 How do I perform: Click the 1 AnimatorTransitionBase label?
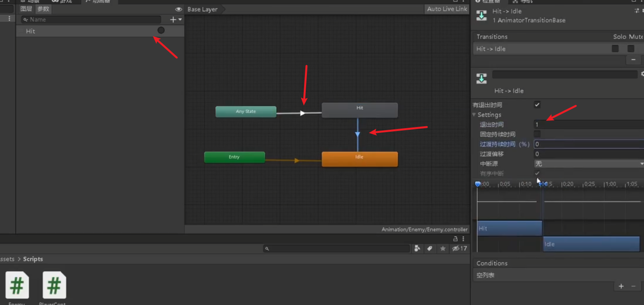(x=529, y=20)
